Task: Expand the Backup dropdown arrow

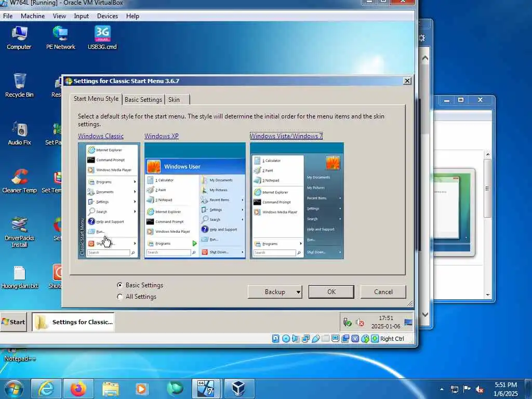Action: click(x=298, y=292)
